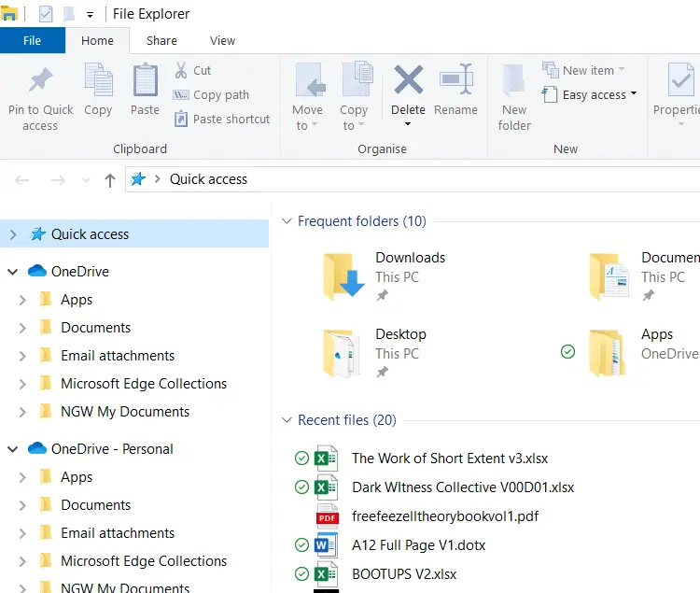The width and height of the screenshot is (700, 593).
Task: Expand Documents under OneDrive - Personal
Action: [x=22, y=505]
